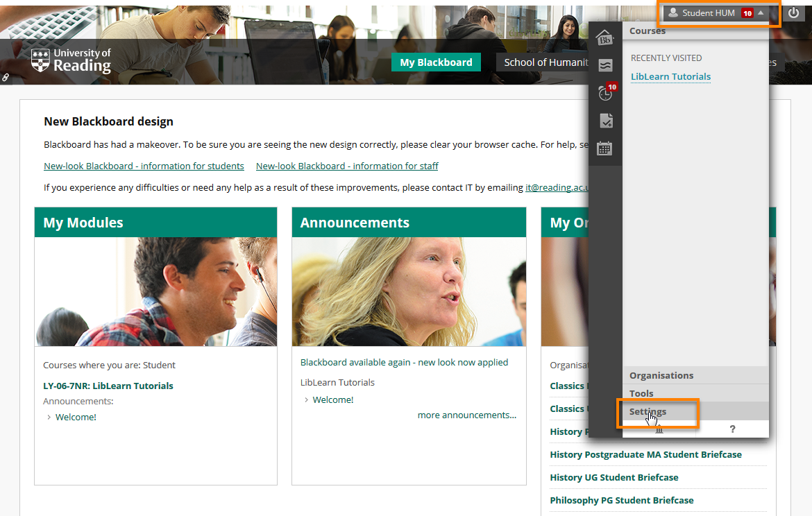Open Tools in the user menu

[641, 393]
